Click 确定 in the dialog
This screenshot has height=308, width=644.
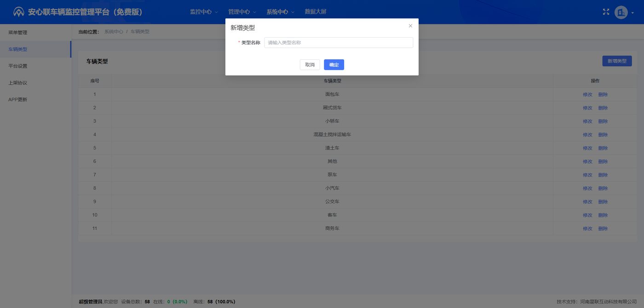pyautogui.click(x=334, y=65)
